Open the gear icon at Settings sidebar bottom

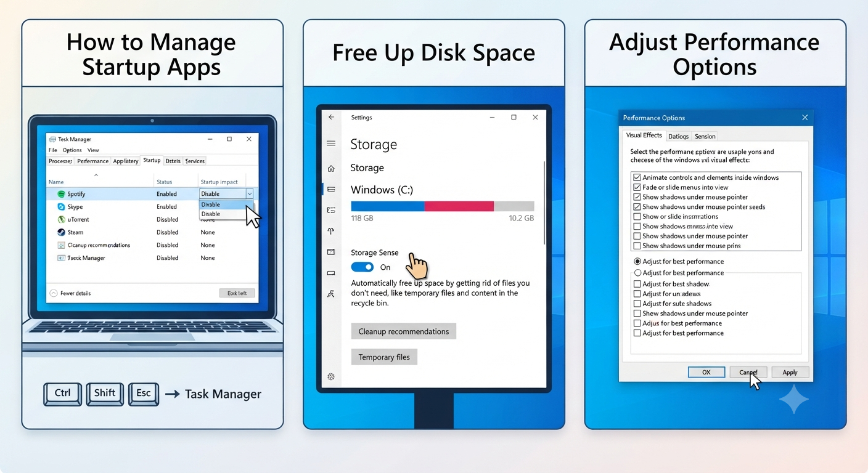tap(331, 376)
